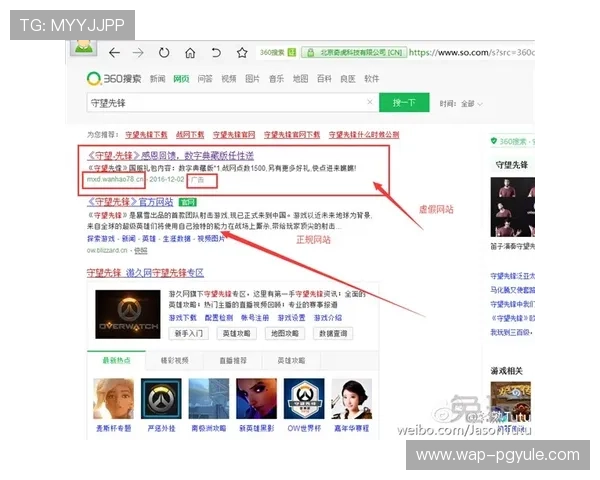Screen dimensions: 600x480
Task: Switch to 良医 search category
Action: 348,79
